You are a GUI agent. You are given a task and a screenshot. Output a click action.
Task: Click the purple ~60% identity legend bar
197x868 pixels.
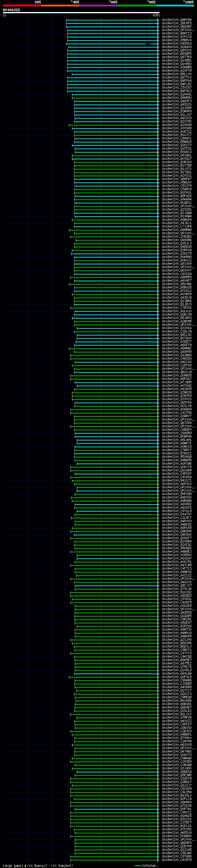point(98,6)
